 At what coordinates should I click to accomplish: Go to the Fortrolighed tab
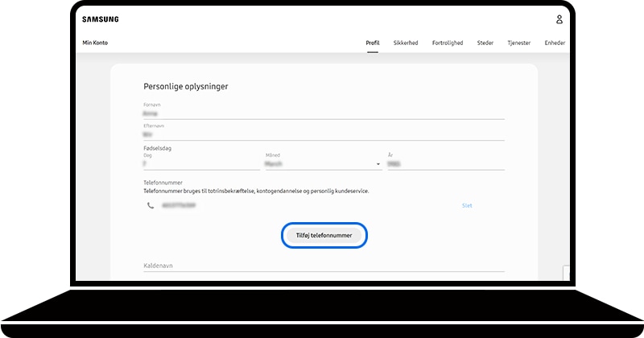coord(448,43)
